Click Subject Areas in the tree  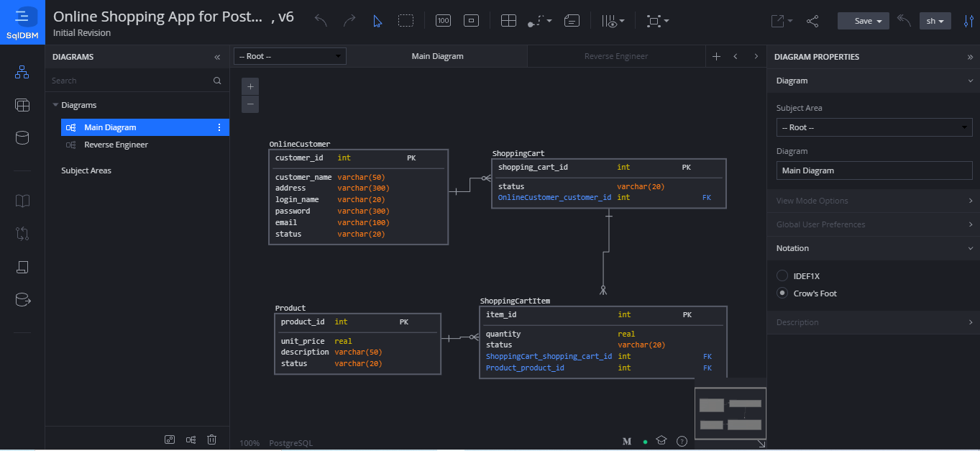[86, 170]
